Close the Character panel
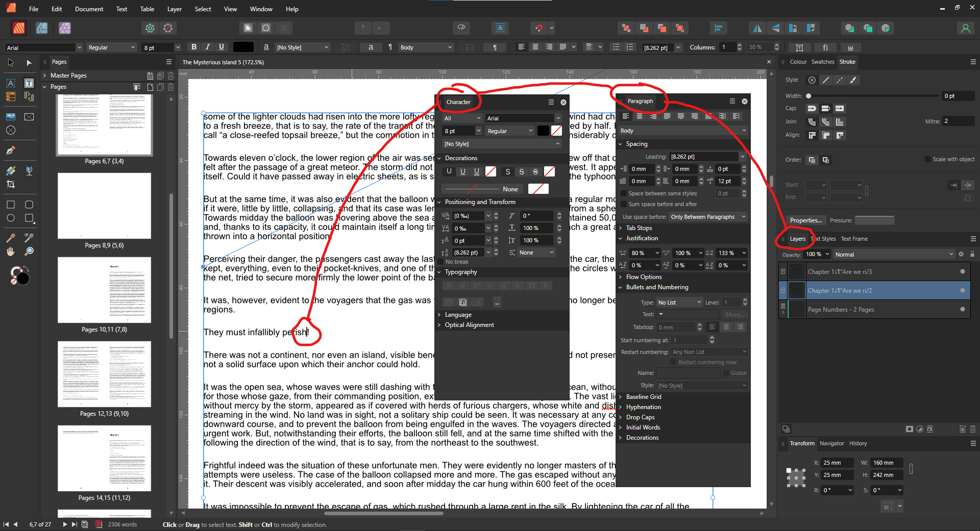The height and width of the screenshot is (531, 980). 563,102
